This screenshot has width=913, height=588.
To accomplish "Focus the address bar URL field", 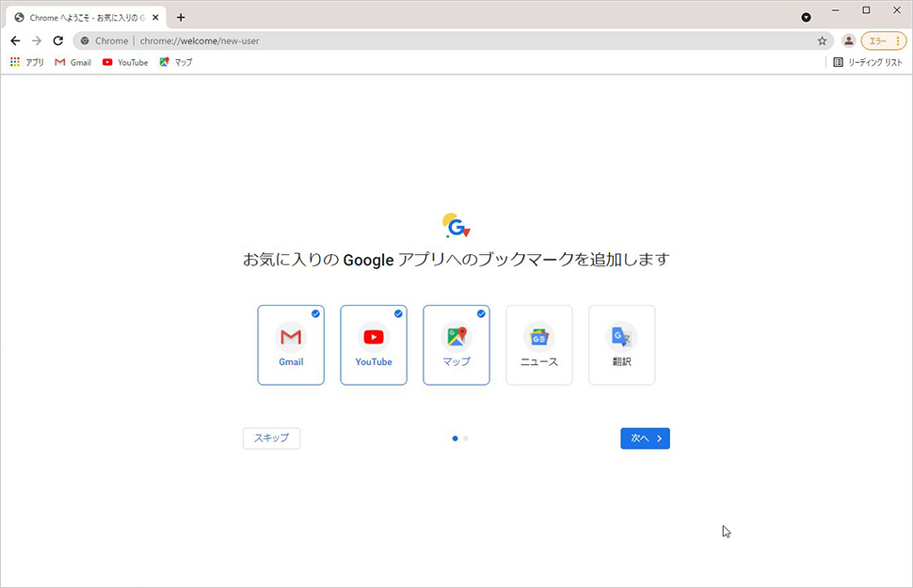I will (x=455, y=40).
